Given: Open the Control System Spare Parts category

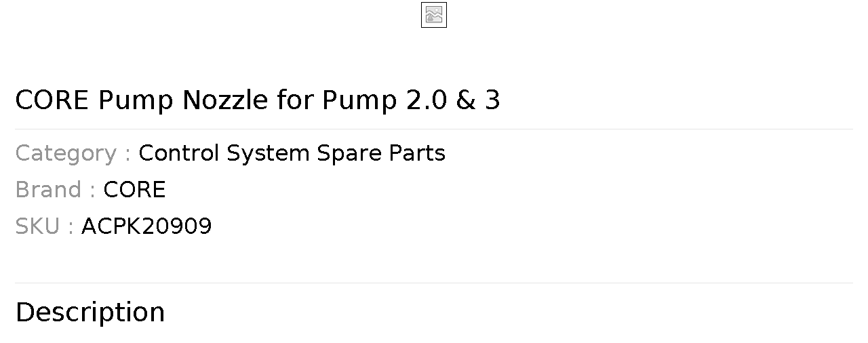Looking at the screenshot, I should tap(292, 153).
